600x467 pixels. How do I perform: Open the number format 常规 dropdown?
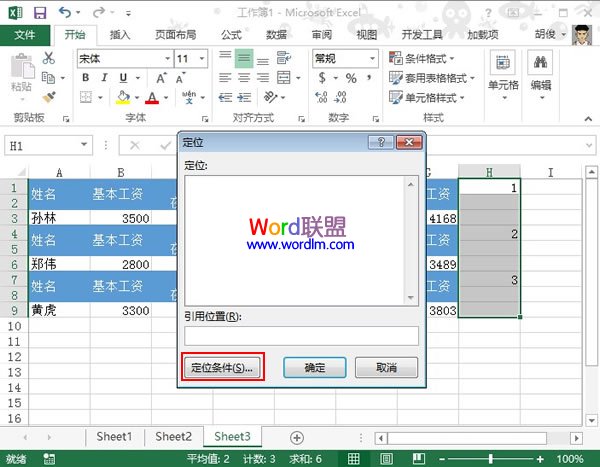pyautogui.click(x=372, y=59)
